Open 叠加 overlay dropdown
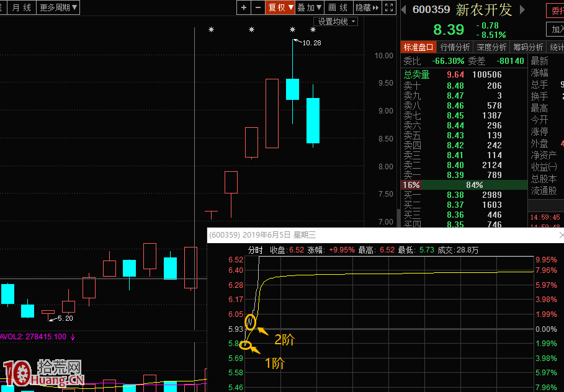 310,7
